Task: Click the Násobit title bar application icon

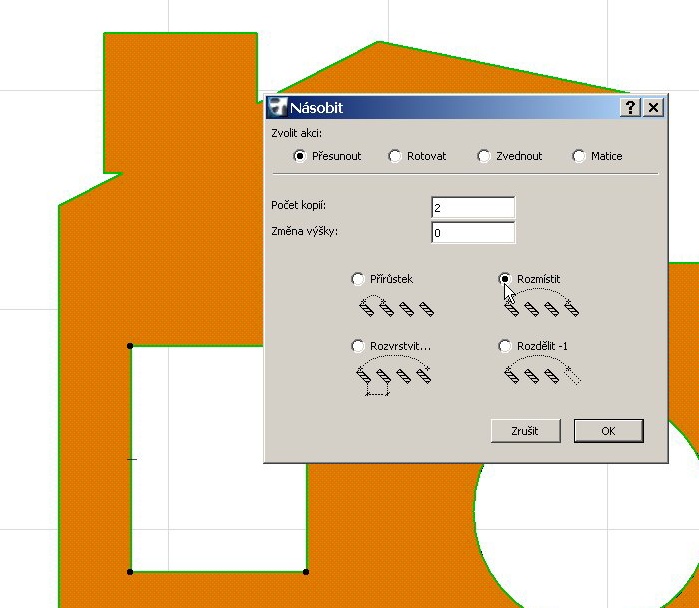Action: (277, 107)
